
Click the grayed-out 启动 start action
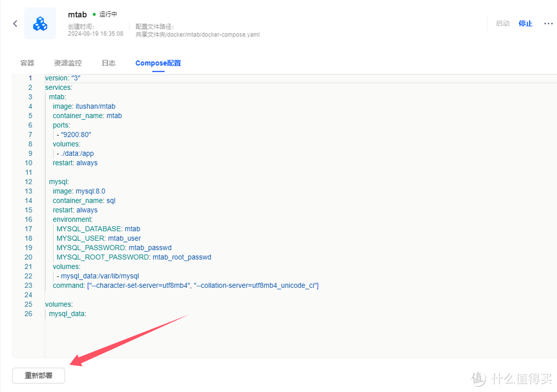click(502, 23)
